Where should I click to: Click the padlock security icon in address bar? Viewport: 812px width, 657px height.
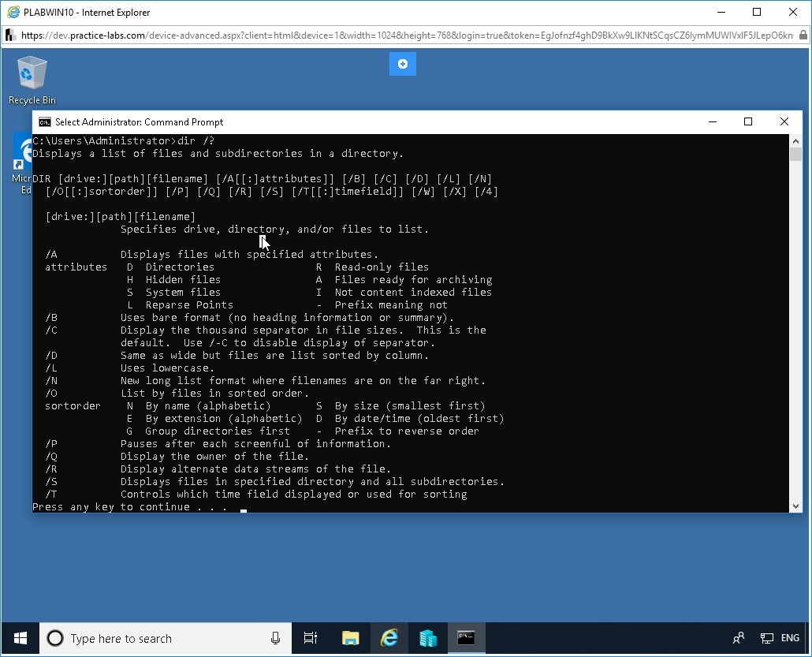tap(803, 35)
